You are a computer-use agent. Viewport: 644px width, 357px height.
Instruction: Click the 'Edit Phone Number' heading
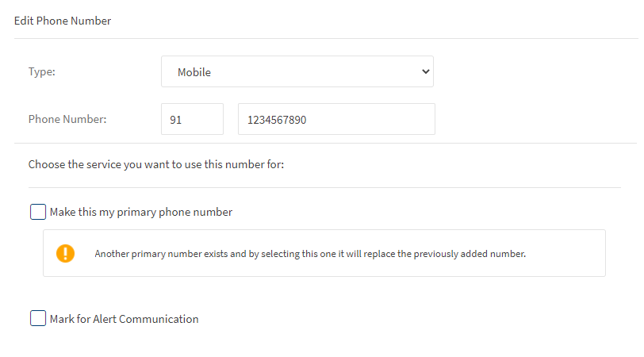(x=63, y=21)
